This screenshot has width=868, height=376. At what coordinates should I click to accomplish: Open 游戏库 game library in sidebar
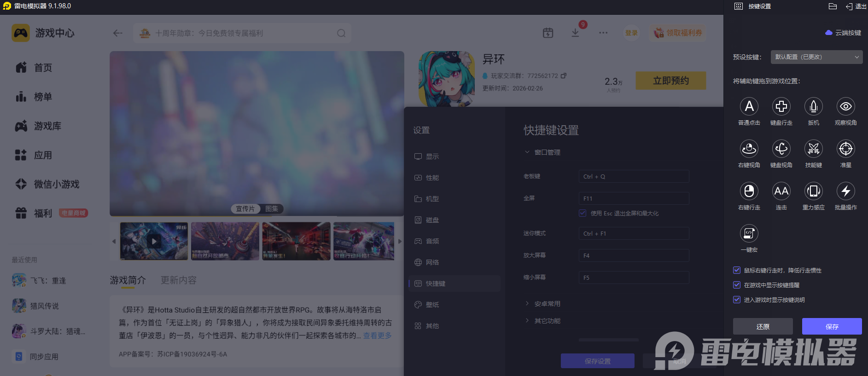tap(39, 126)
